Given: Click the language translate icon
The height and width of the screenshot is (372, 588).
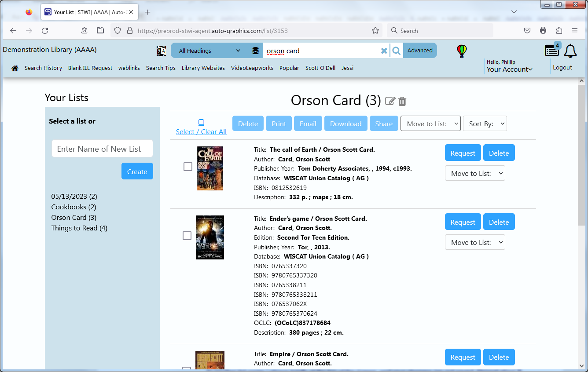Looking at the screenshot, I should [161, 51].
